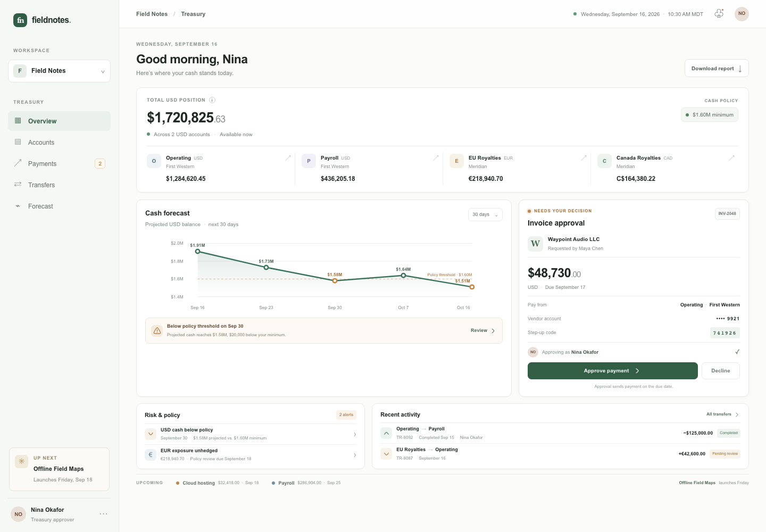The image size is (766, 532).
Task: Click the O badge on the Operating card
Action: (x=154, y=161)
